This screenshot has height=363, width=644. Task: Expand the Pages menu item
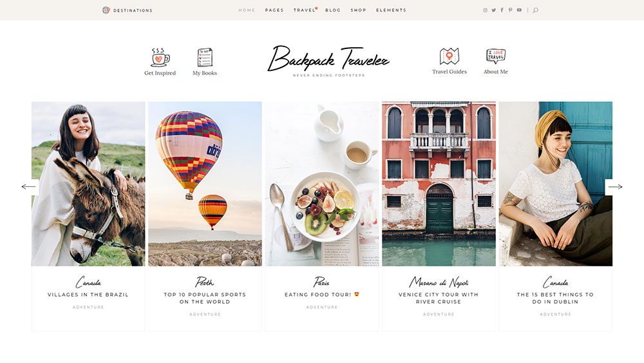274,10
